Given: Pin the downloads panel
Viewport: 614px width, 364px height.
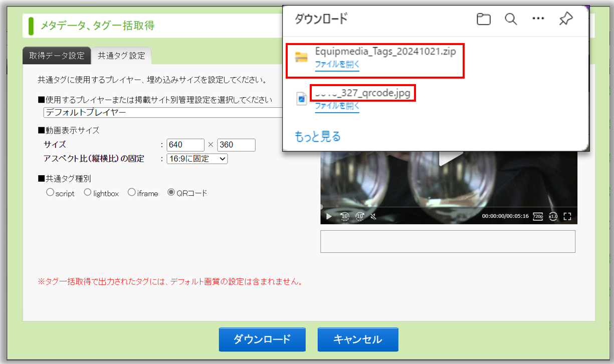Looking at the screenshot, I should (565, 20).
